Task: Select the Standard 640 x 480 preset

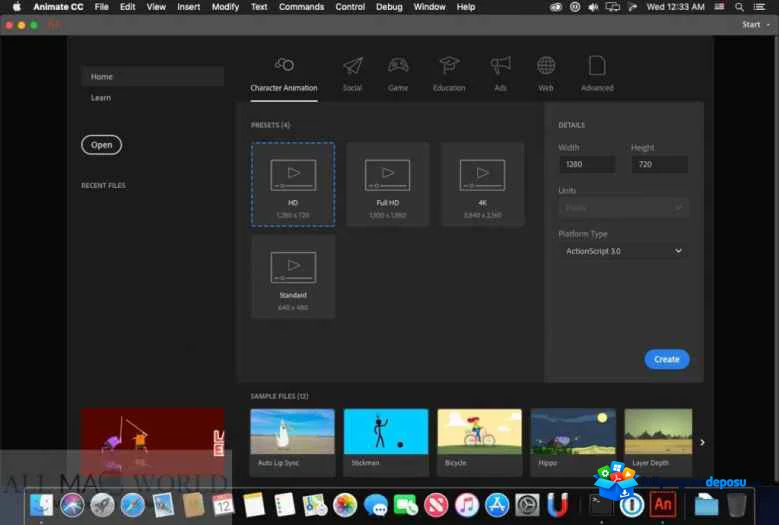Action: 293,276
